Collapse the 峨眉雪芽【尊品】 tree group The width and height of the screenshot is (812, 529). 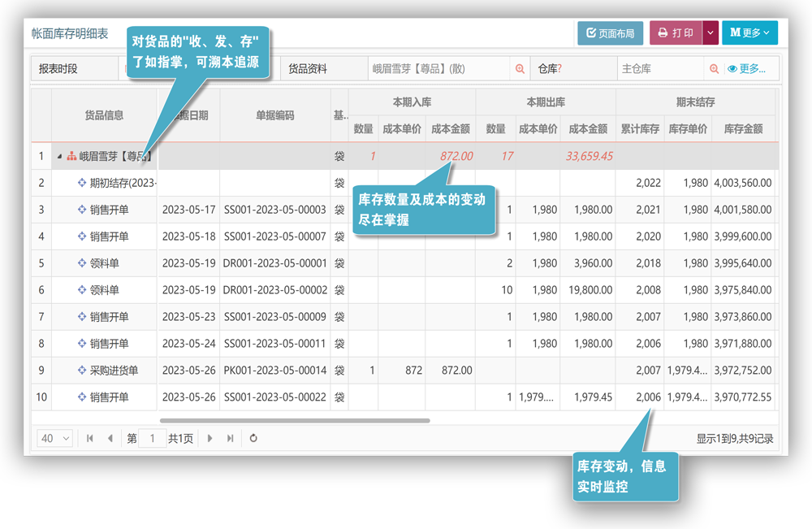[x=59, y=156]
